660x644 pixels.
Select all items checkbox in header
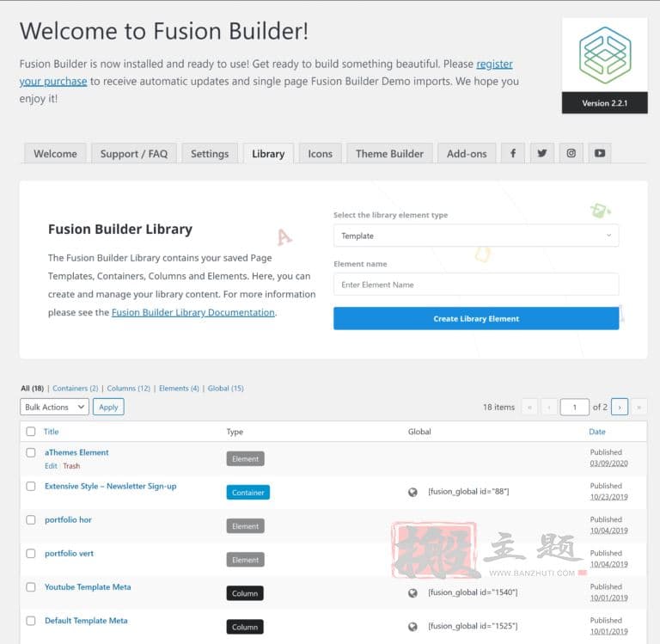31,432
